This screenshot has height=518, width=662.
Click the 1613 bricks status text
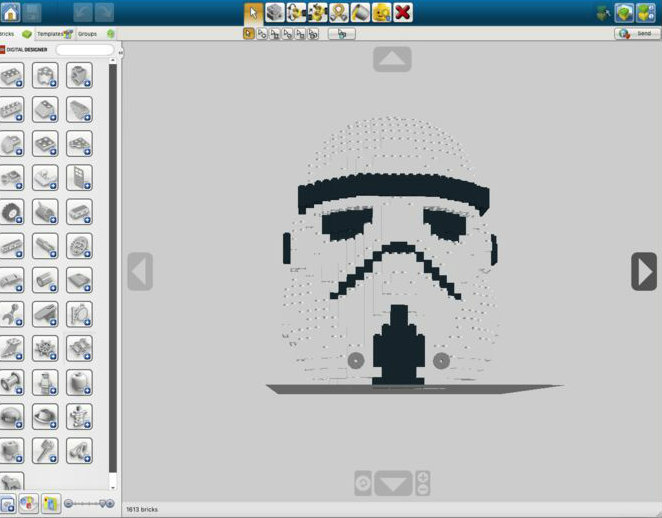pos(142,510)
